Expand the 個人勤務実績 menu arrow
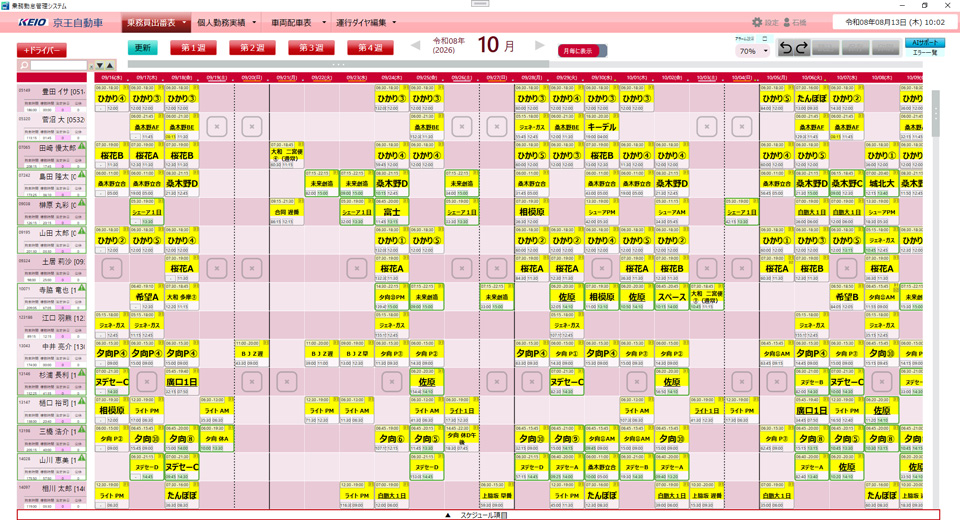This screenshot has width=960, height=520. tap(254, 23)
